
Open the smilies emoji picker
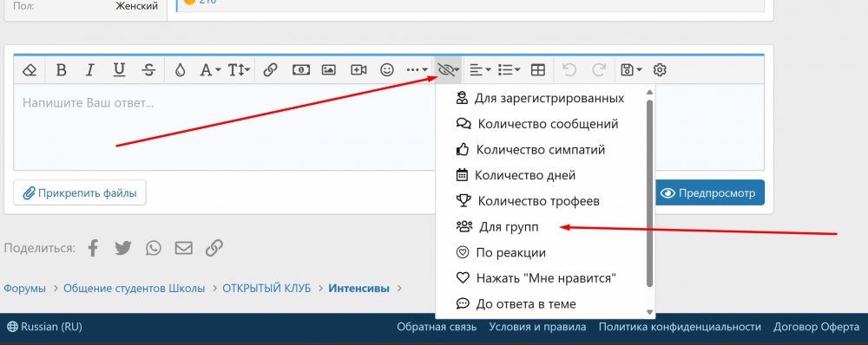[x=387, y=70]
